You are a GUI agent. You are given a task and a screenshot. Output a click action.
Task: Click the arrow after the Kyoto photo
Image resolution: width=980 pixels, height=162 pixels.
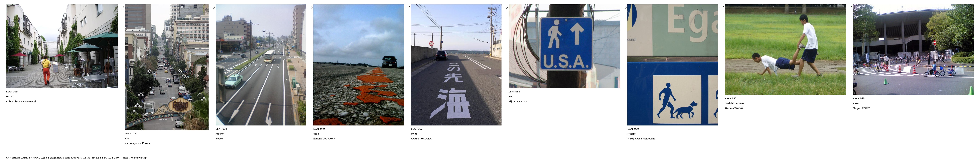click(x=310, y=7)
